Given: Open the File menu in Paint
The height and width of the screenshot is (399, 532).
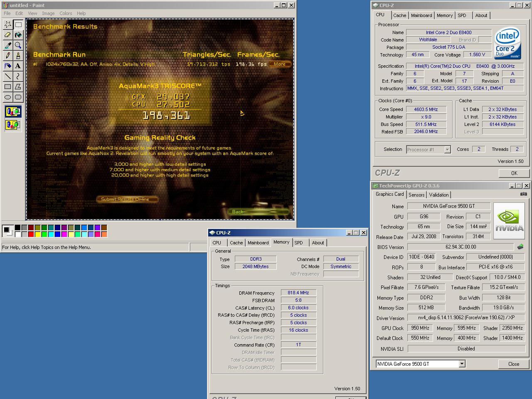Looking at the screenshot, I should 7,13.
